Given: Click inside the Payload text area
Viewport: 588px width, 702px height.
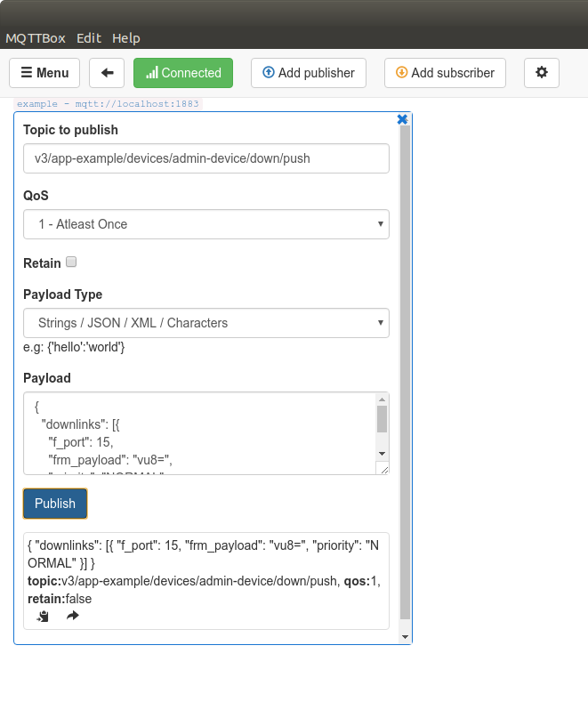Looking at the screenshot, I should [196, 433].
